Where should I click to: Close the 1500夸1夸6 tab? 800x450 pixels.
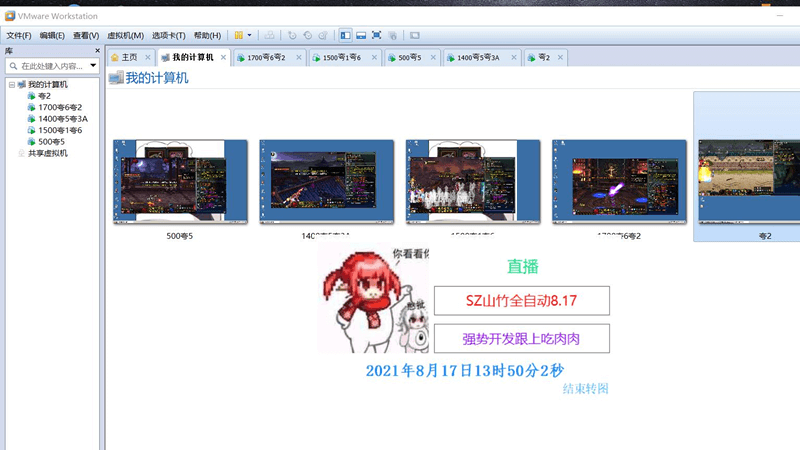click(374, 57)
